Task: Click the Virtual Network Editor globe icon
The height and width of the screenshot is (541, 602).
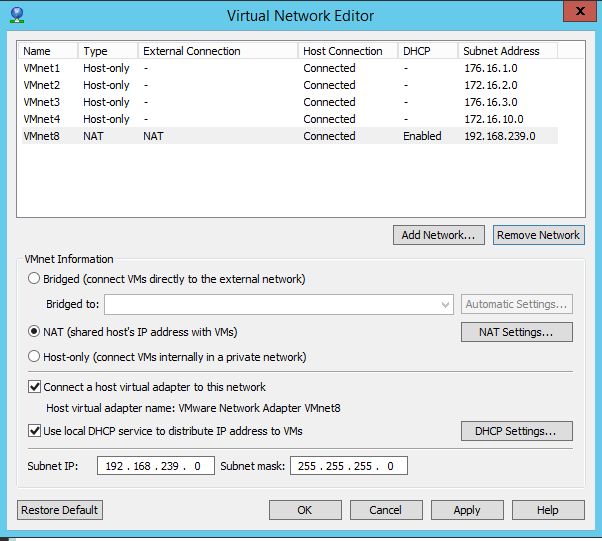Action: [17, 15]
